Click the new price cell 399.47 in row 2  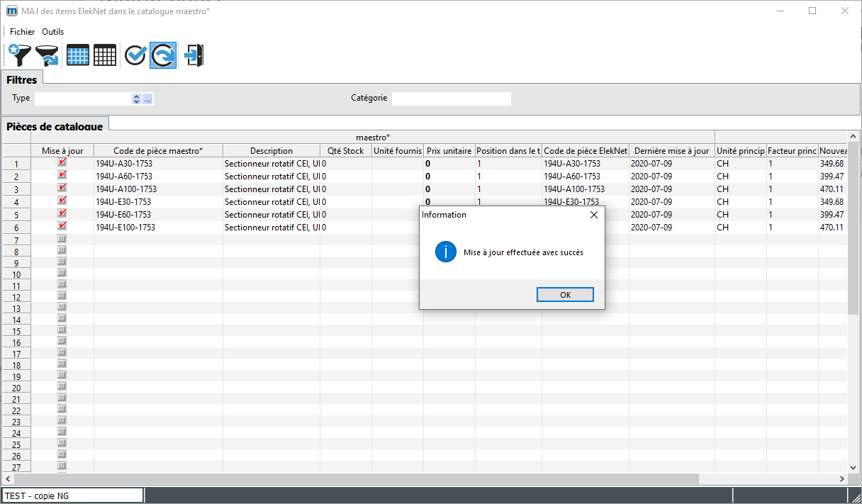[832, 177]
